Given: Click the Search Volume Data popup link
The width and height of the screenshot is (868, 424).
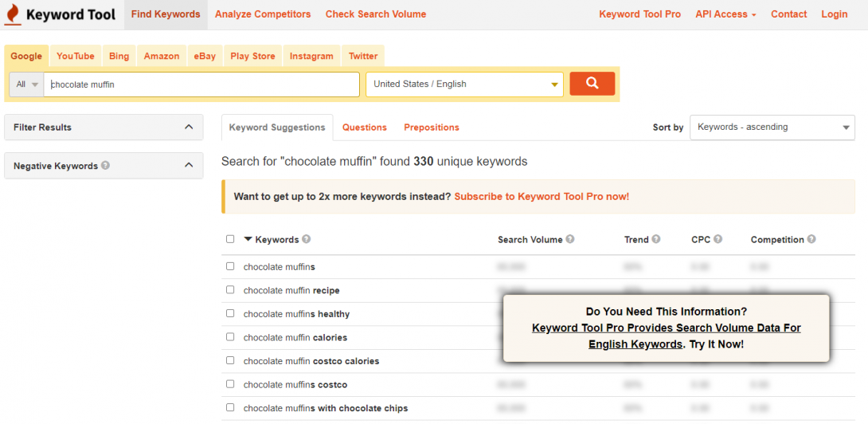Looking at the screenshot, I should pyautogui.click(x=667, y=336).
